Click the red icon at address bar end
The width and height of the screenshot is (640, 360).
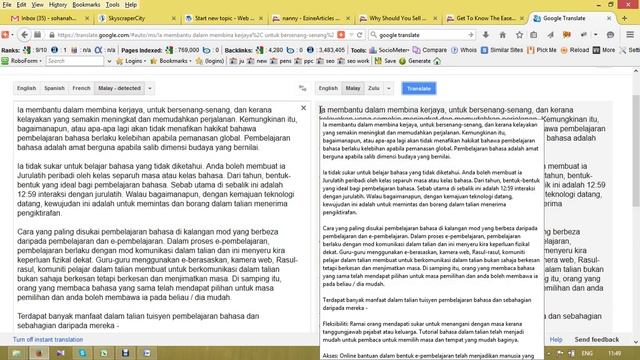coord(341,35)
